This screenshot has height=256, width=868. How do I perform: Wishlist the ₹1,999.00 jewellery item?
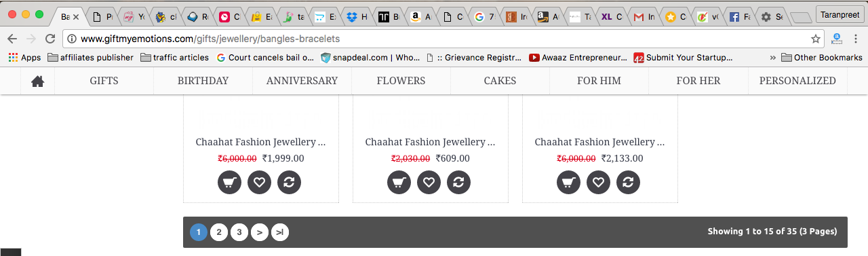(x=259, y=182)
